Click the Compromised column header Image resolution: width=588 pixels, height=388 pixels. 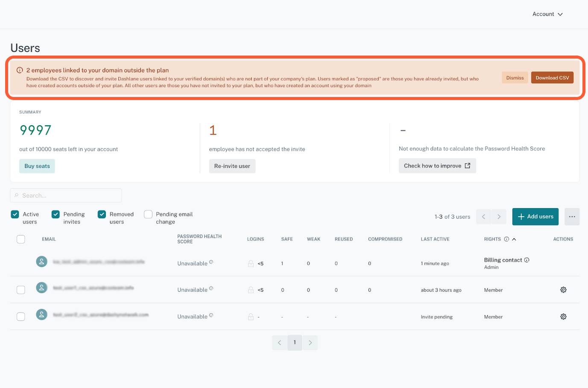click(x=385, y=239)
